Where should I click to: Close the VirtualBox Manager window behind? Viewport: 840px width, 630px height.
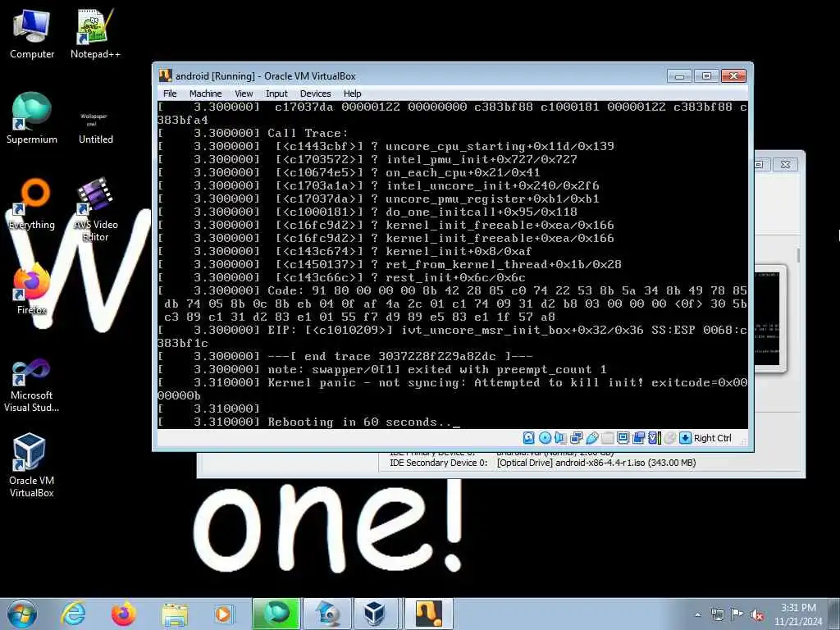click(785, 164)
